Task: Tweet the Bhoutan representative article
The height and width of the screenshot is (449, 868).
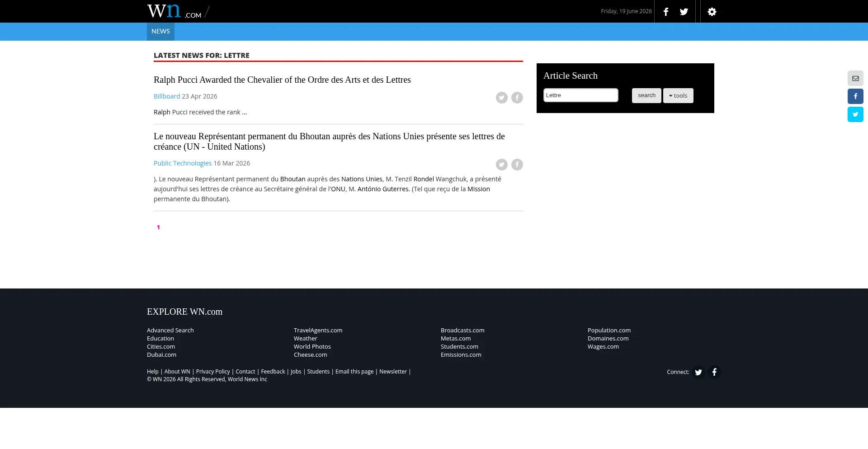Action: click(x=502, y=165)
